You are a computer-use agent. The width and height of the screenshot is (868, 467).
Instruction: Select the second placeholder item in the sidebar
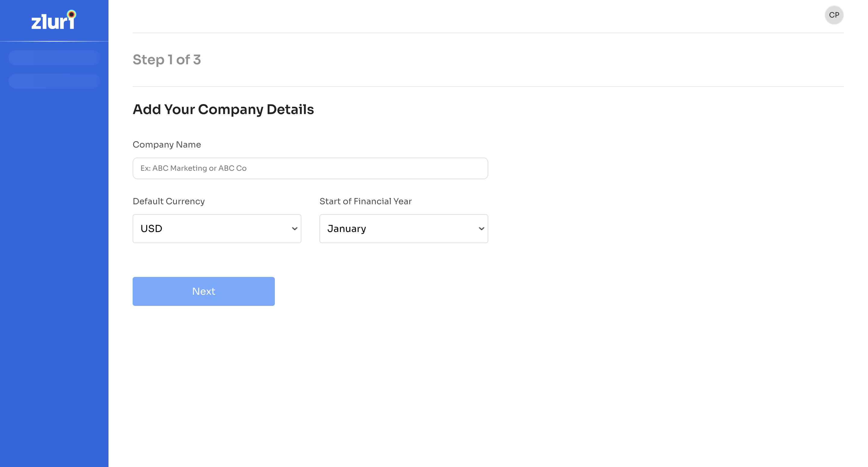coord(54,81)
